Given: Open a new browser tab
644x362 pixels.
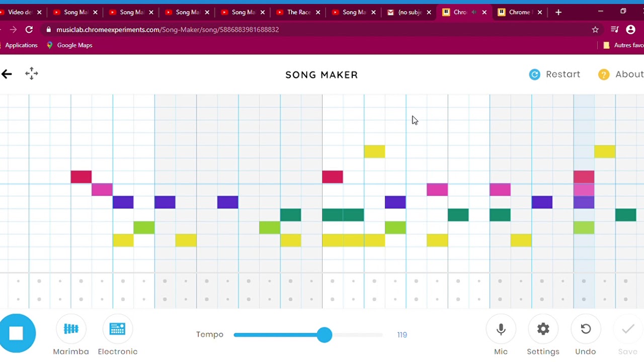Looking at the screenshot, I should [558, 12].
